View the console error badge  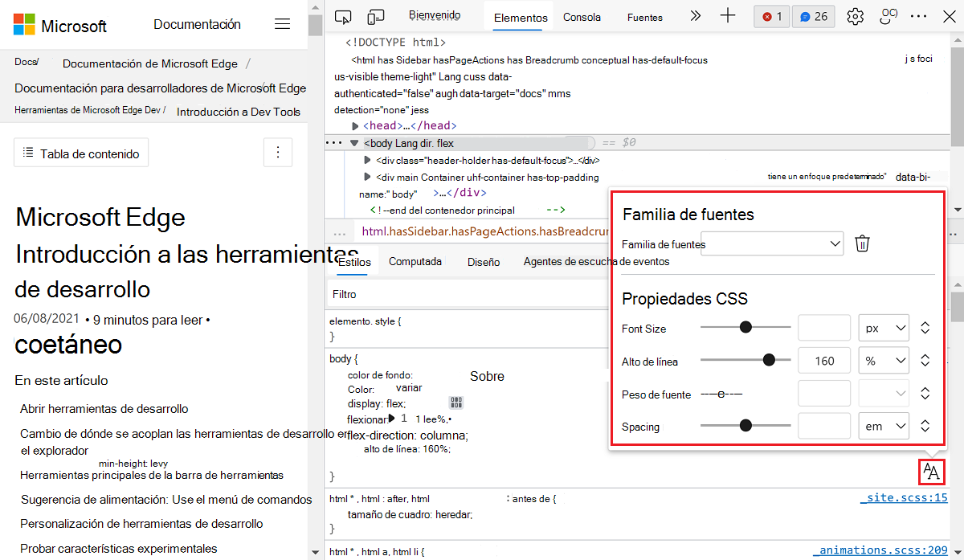(x=771, y=16)
